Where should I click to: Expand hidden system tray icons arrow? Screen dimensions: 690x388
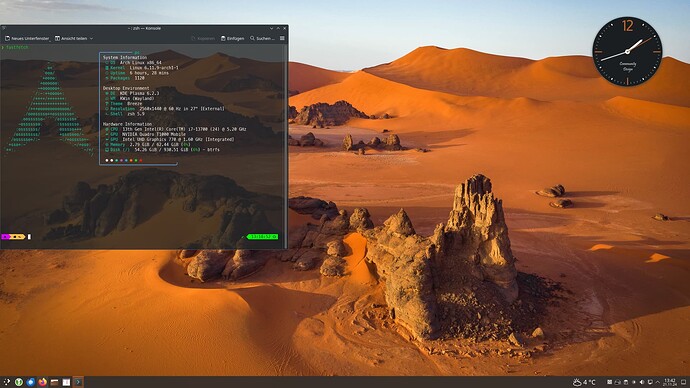click(x=657, y=382)
